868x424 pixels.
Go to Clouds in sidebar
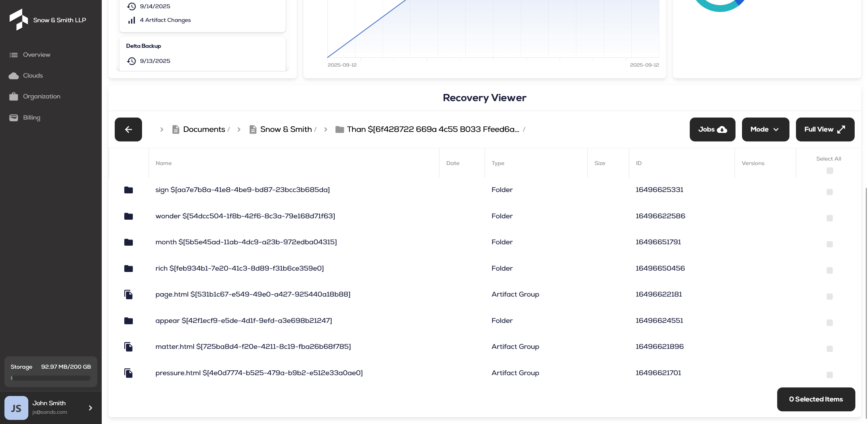click(x=33, y=76)
